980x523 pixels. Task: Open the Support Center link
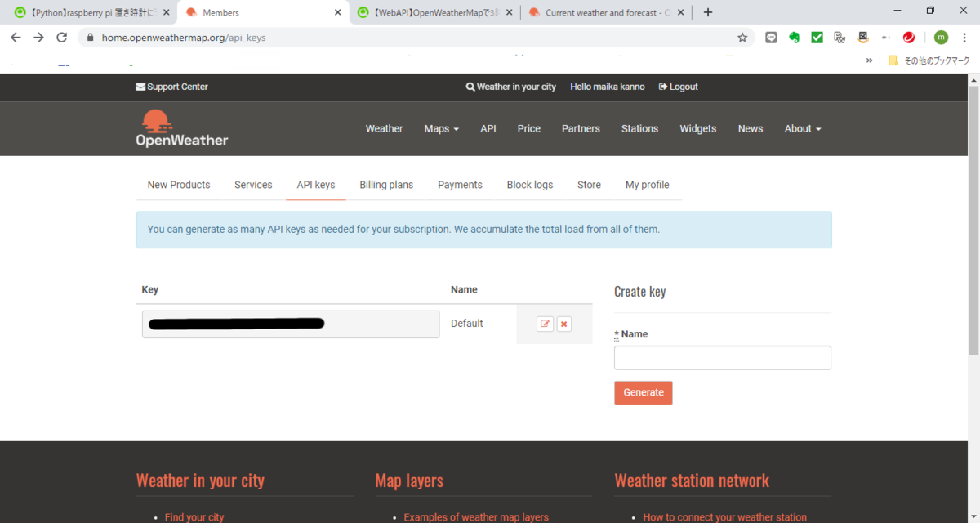[x=171, y=87]
